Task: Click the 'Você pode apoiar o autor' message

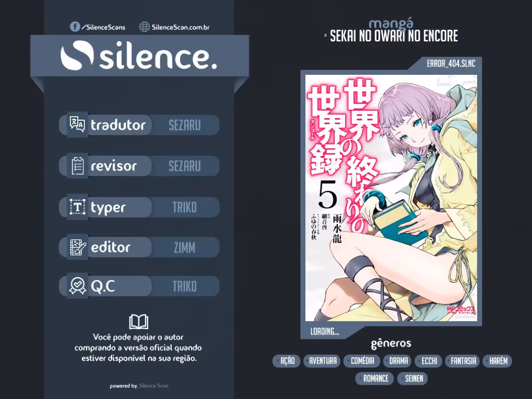Action: pyautogui.click(x=138, y=348)
